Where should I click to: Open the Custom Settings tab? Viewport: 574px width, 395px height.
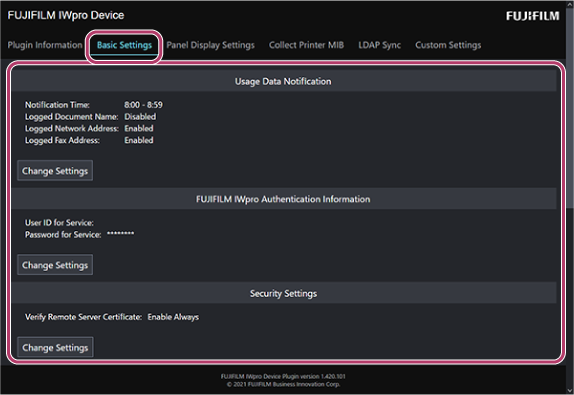click(448, 45)
